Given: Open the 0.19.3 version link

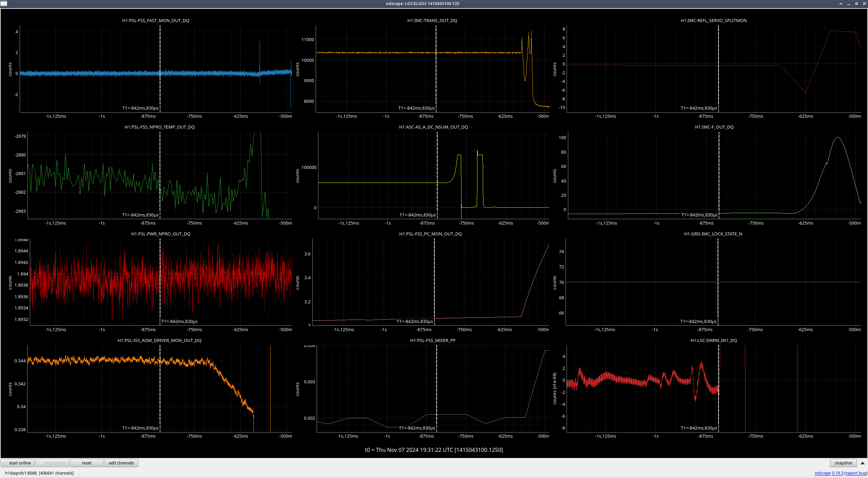Looking at the screenshot, I should 837,473.
